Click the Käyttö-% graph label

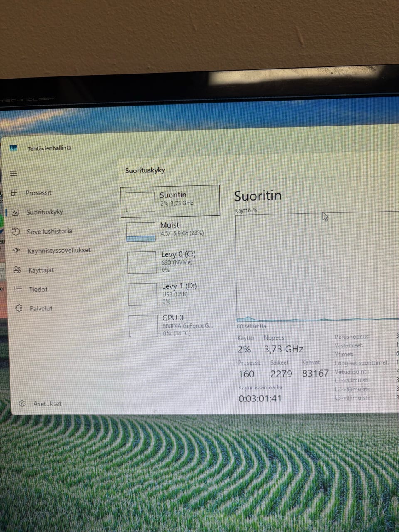tap(246, 210)
